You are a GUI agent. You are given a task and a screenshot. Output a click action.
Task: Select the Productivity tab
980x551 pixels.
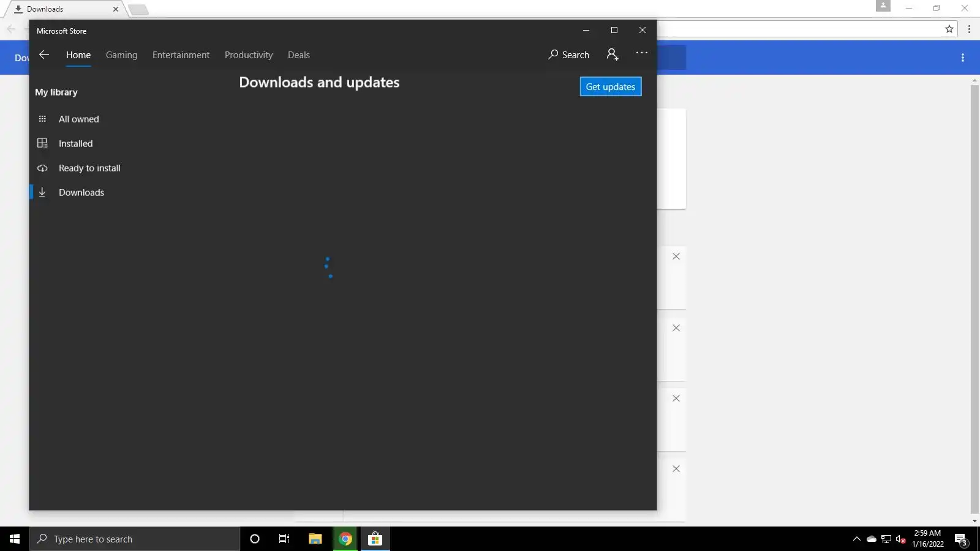249,55
